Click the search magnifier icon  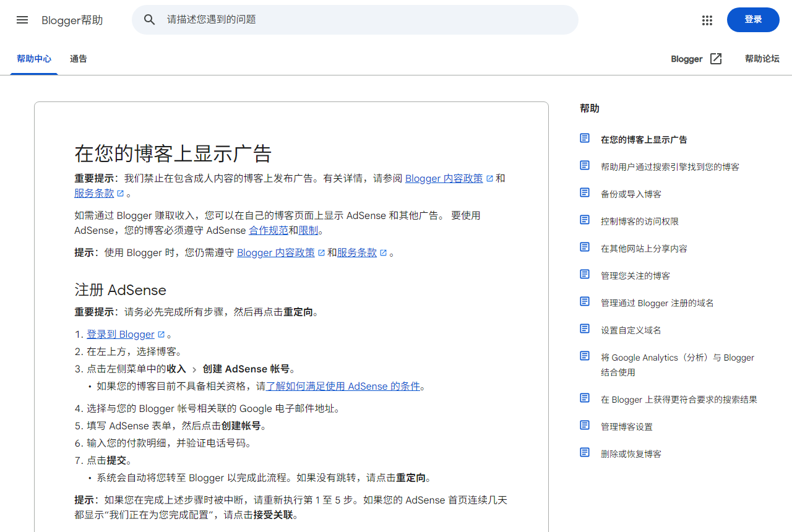point(150,20)
